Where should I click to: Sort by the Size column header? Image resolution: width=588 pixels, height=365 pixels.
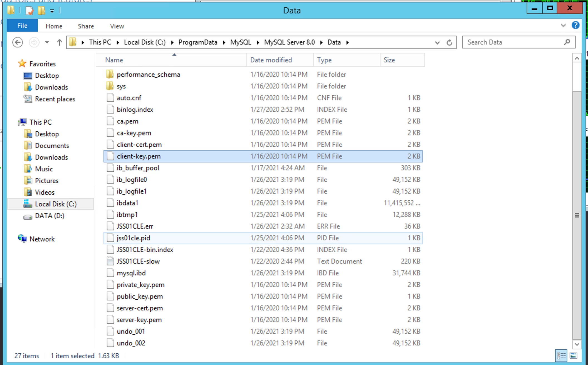tap(402, 60)
